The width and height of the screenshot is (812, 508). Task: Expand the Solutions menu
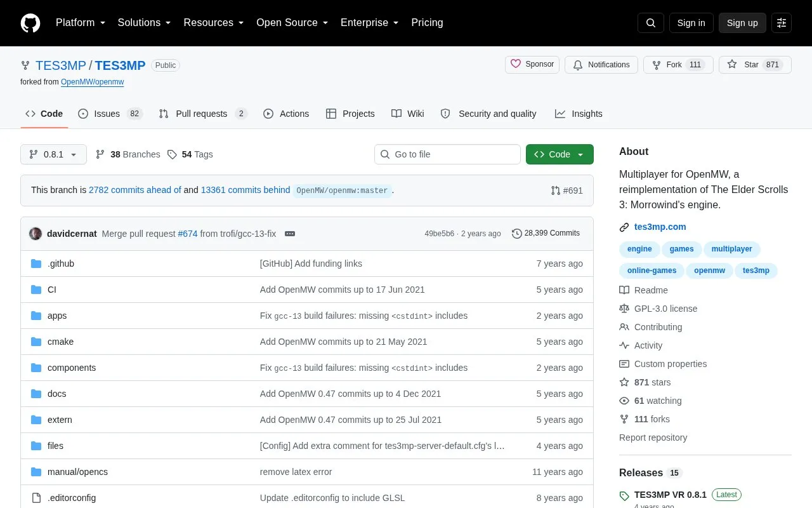[144, 23]
